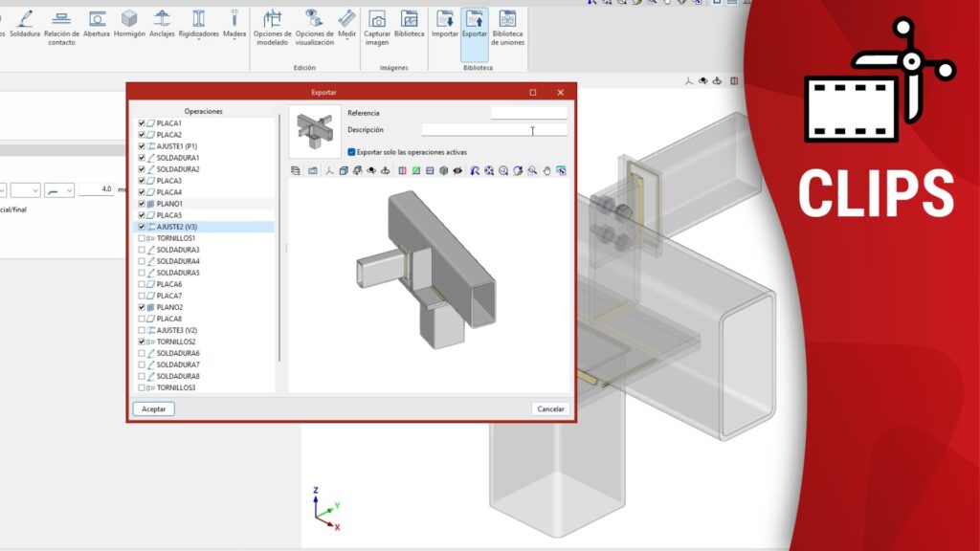Uncheck 'Exportar solo las operaciones activas'
The image size is (980, 551).
pyautogui.click(x=352, y=151)
